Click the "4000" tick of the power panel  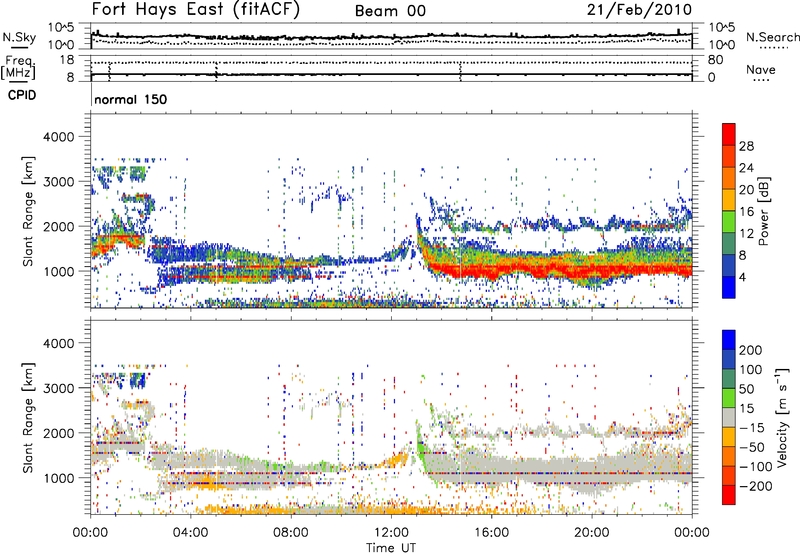click(x=59, y=137)
